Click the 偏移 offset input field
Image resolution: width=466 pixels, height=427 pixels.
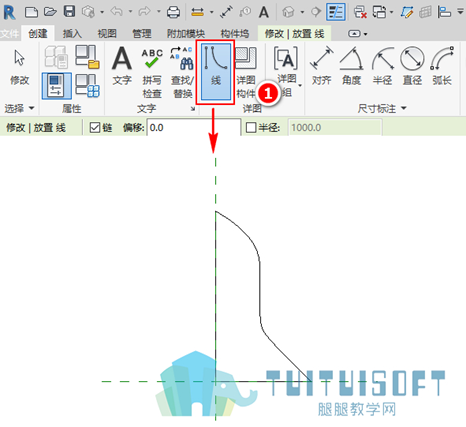[x=194, y=128]
